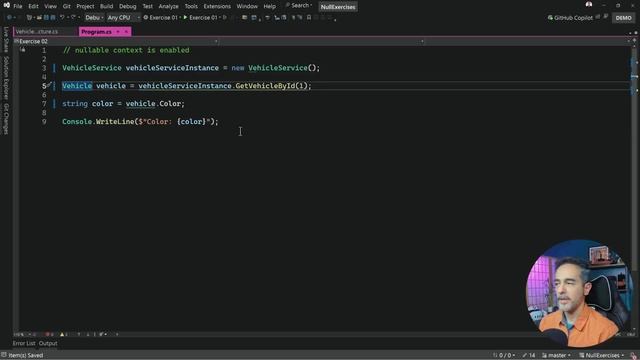
Task: Open the File menu
Action: point(18,6)
